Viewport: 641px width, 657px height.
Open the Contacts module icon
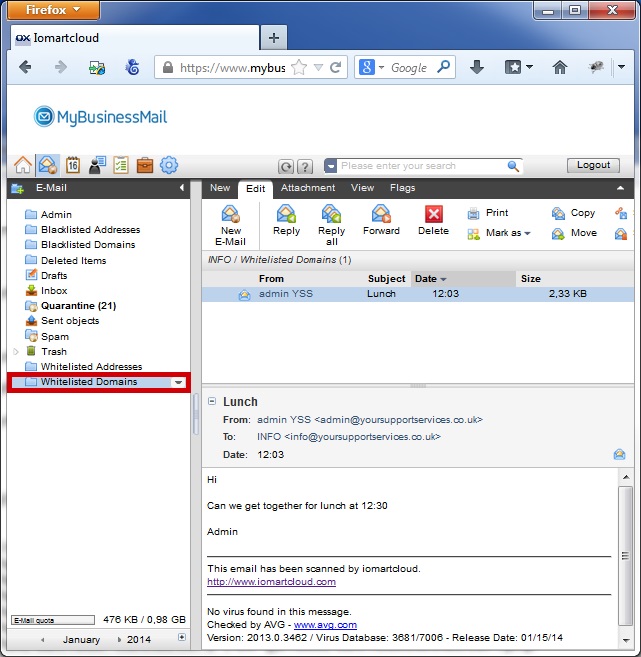tap(97, 165)
